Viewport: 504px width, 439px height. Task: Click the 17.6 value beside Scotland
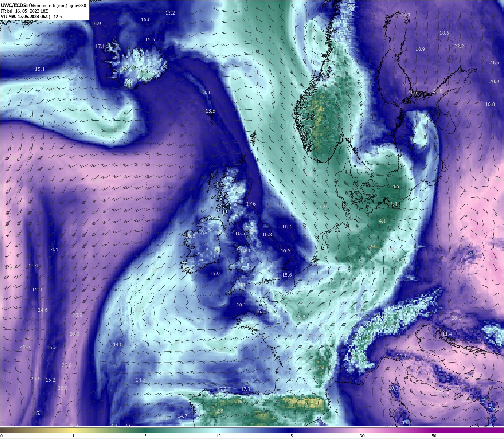[251, 204]
